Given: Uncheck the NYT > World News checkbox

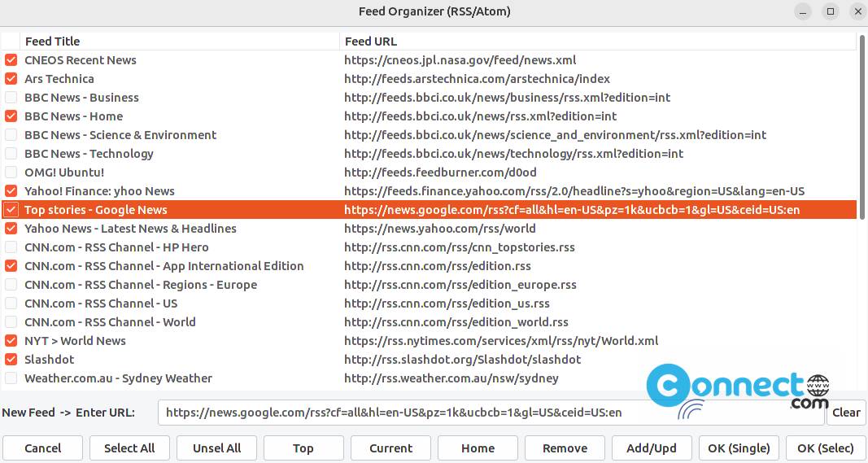Looking at the screenshot, I should point(11,341).
